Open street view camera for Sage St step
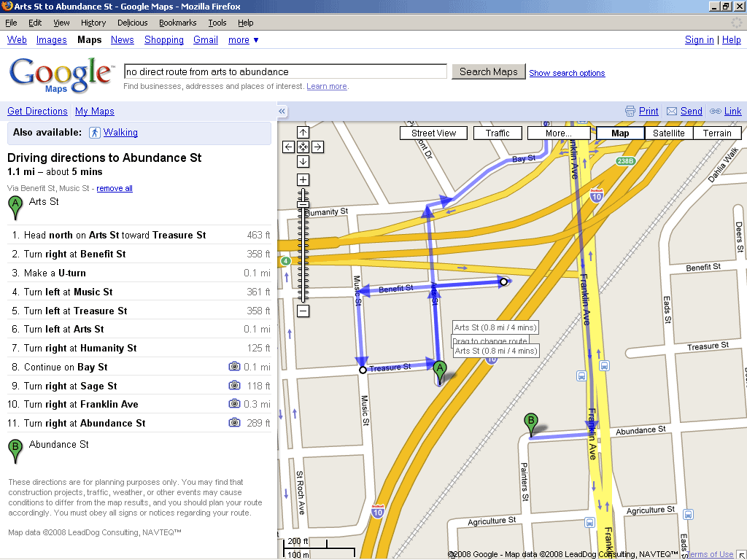Viewport: 747px width, 560px height. (x=234, y=385)
